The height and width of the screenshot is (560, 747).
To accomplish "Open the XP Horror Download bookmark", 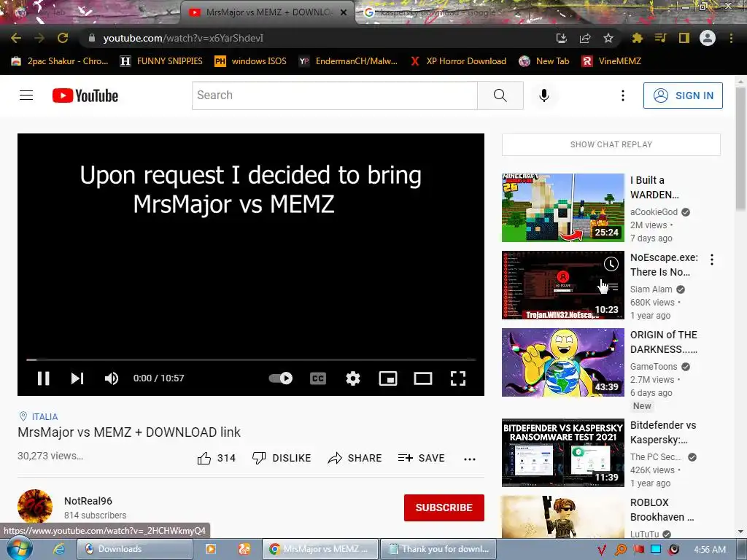I will coord(458,61).
